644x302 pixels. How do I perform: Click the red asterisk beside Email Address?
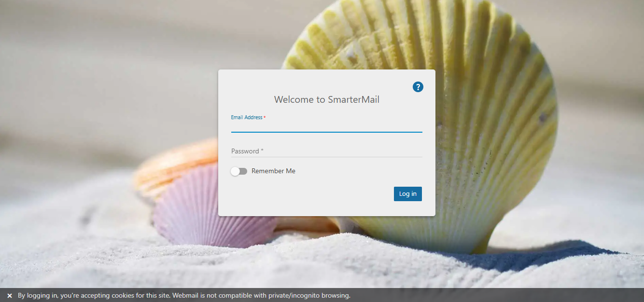pyautogui.click(x=265, y=117)
